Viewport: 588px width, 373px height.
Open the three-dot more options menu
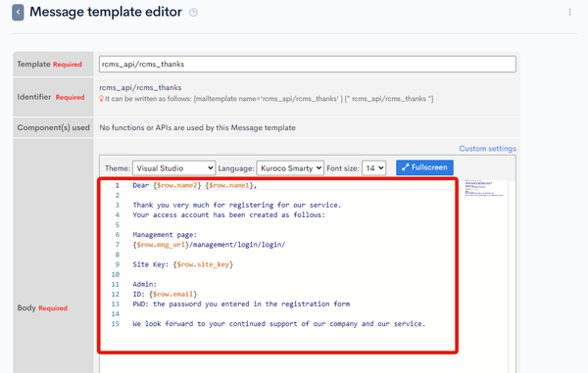570,12
